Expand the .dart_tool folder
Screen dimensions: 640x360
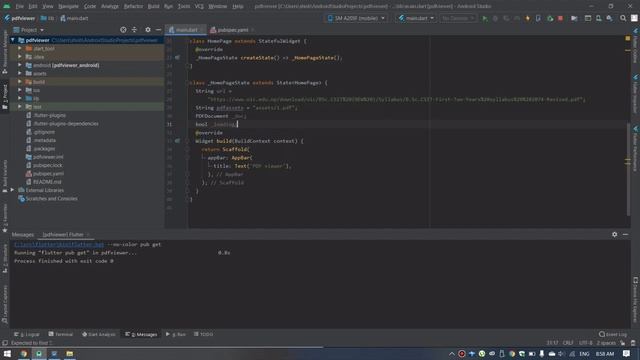(20, 48)
